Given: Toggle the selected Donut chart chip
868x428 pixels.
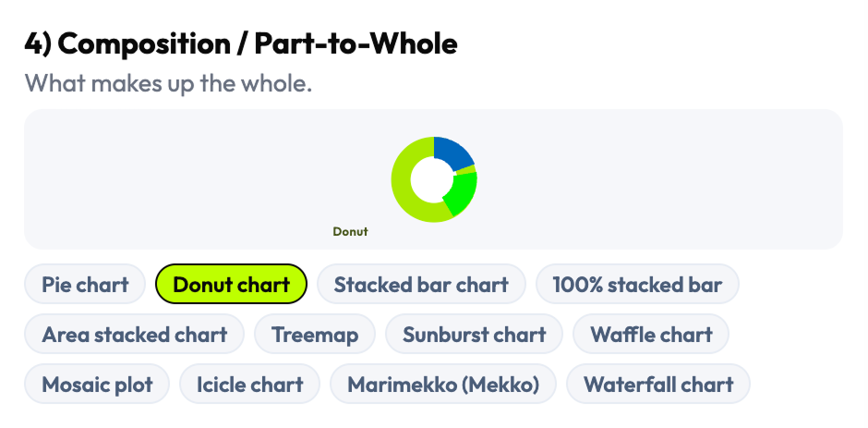Looking at the screenshot, I should tap(231, 284).
